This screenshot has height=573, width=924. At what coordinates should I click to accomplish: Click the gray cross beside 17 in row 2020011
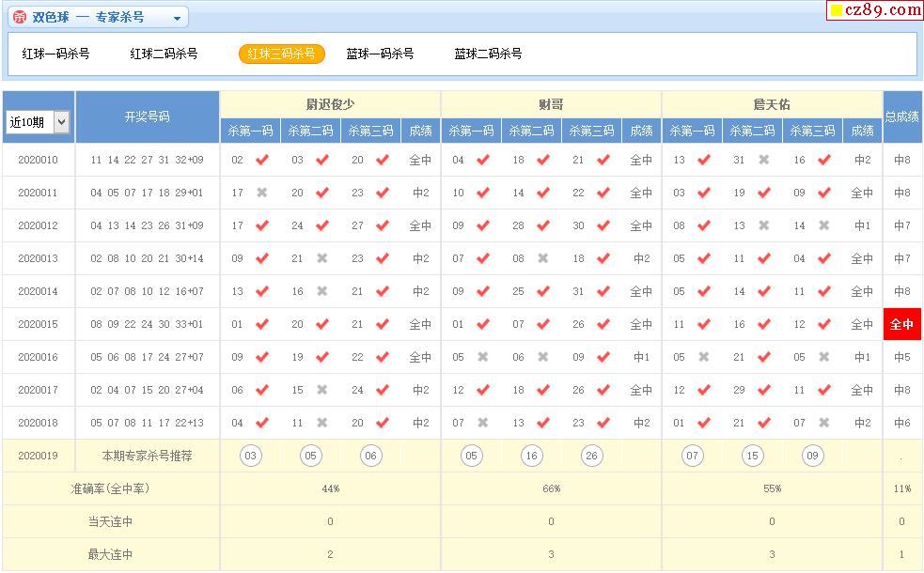pyautogui.click(x=262, y=193)
